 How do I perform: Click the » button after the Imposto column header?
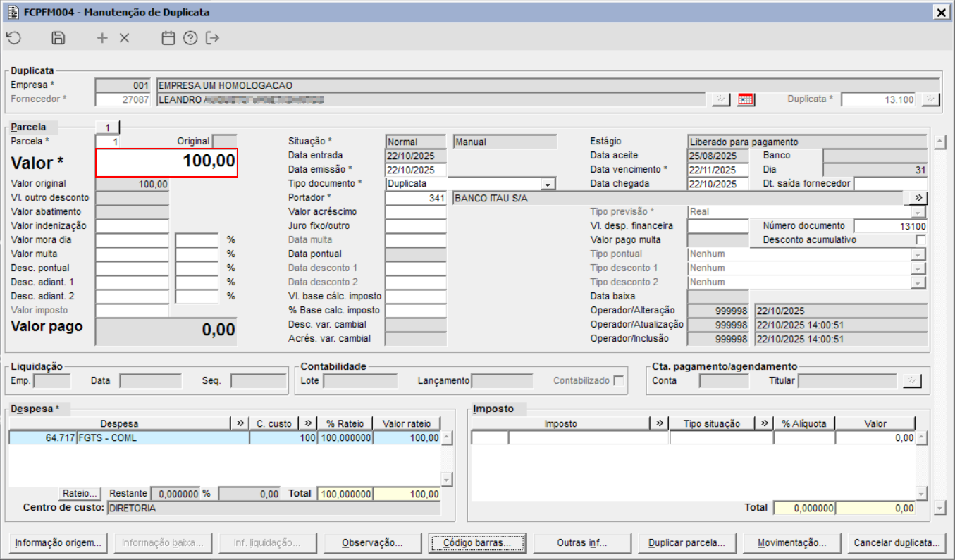pyautogui.click(x=660, y=423)
